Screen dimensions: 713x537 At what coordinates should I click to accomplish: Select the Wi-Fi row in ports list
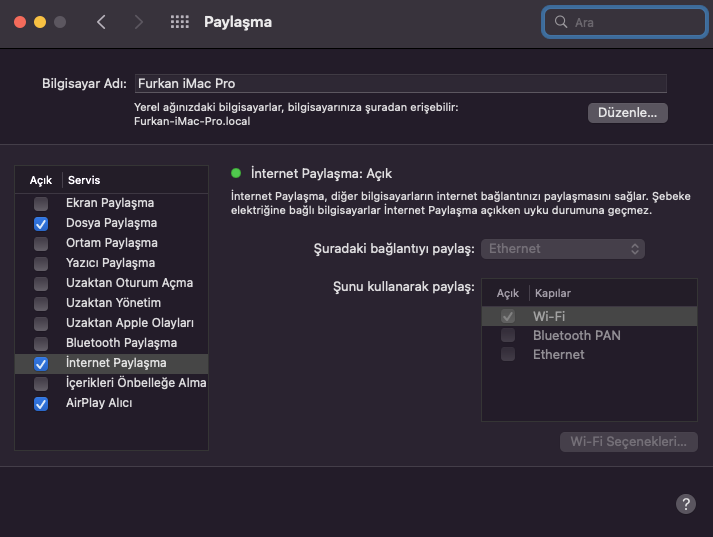point(590,316)
